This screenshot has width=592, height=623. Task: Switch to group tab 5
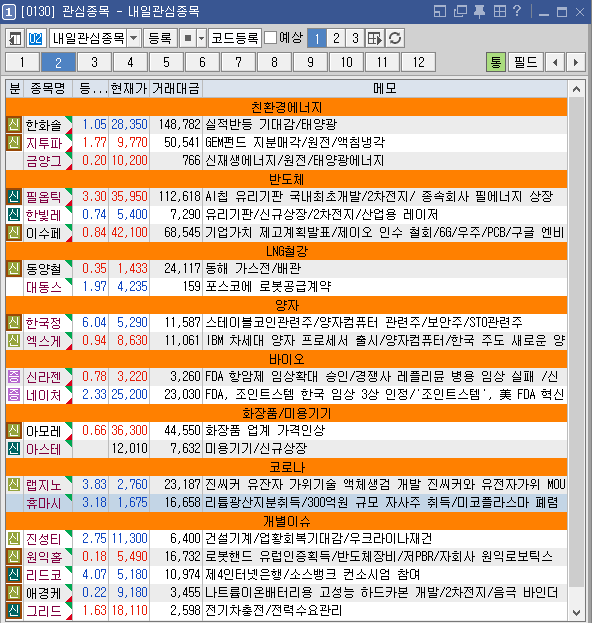(166, 62)
